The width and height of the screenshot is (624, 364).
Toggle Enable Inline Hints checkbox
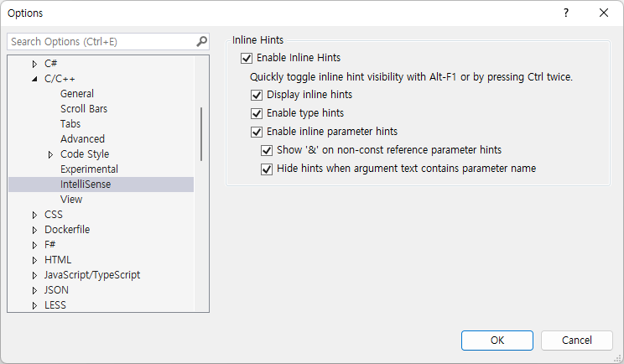point(247,58)
